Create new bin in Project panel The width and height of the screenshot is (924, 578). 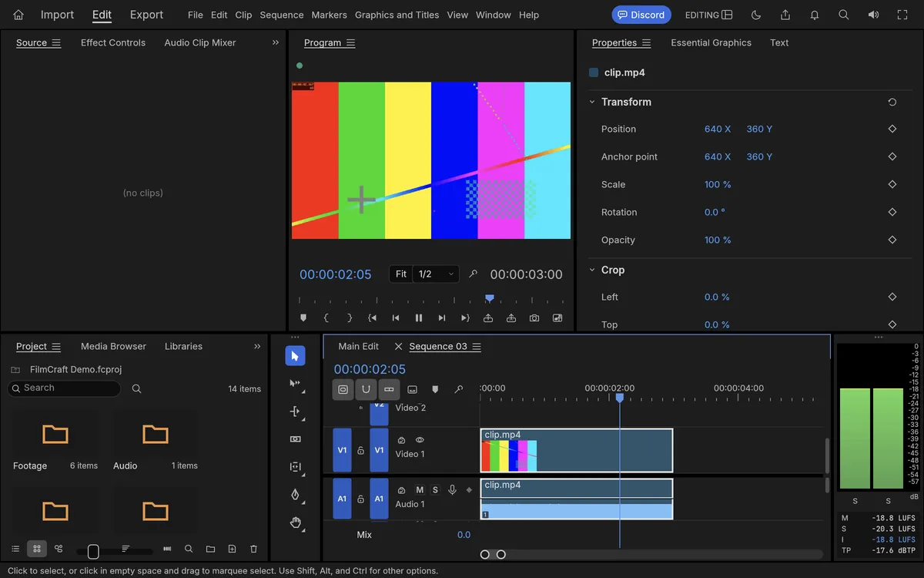pyautogui.click(x=210, y=549)
